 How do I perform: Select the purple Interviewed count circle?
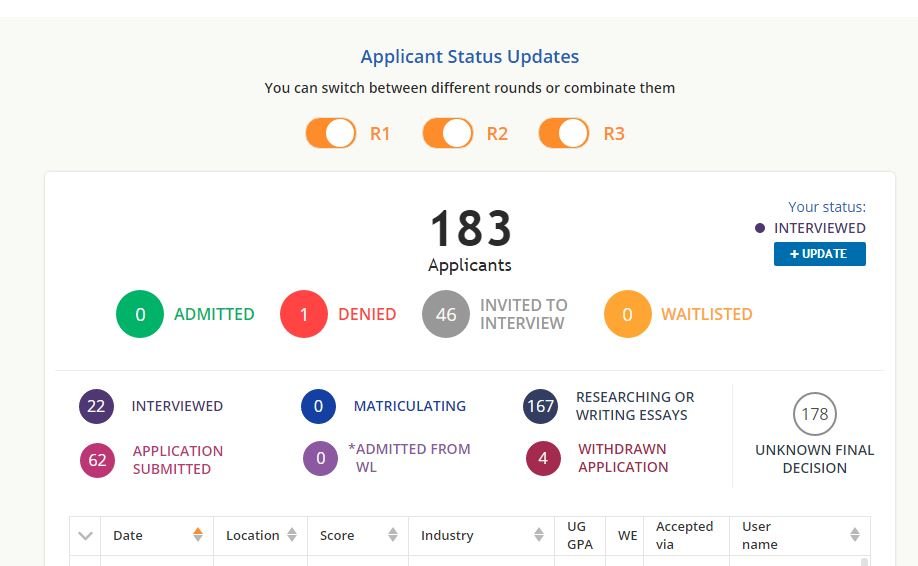(x=96, y=406)
